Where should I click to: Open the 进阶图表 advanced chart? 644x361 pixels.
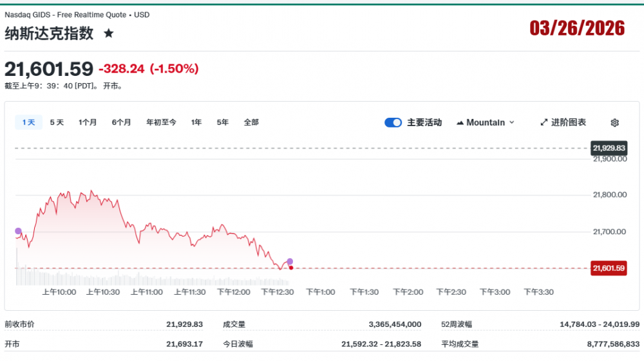pos(563,122)
